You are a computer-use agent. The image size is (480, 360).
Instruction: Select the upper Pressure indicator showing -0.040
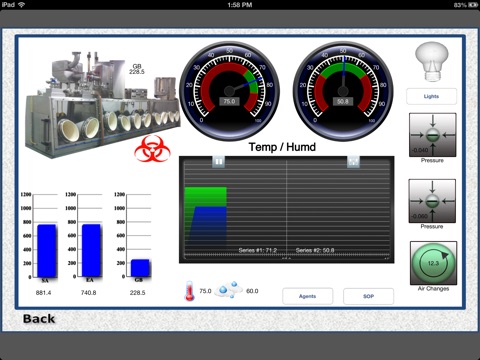point(432,135)
